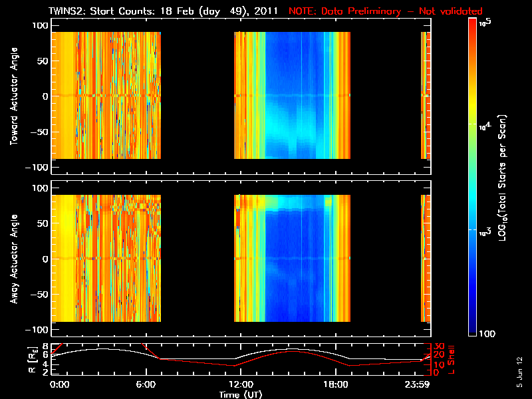Select the 'LOG10(Total Starts per Scan)' colorbar label
Viewport: 532px width, 399px height.
(x=502, y=178)
